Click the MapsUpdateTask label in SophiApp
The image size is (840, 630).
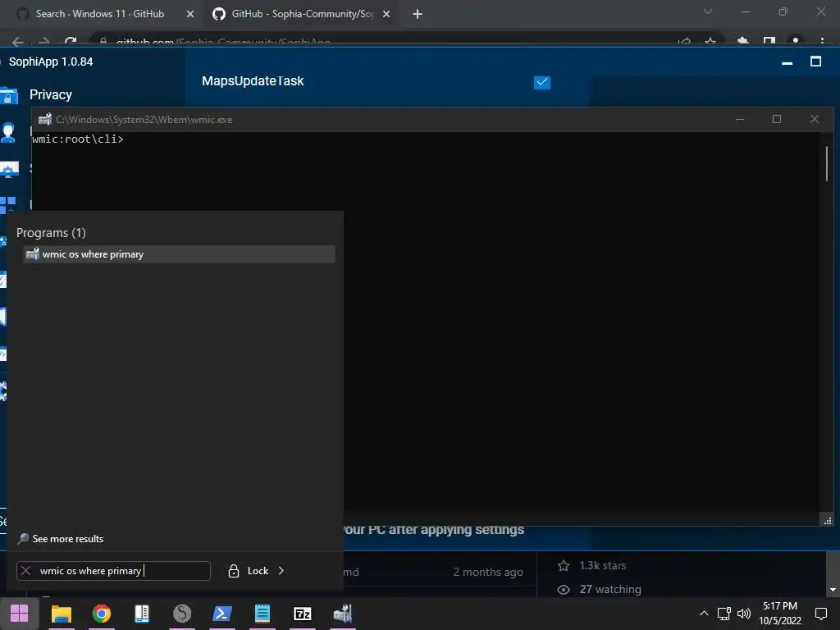click(253, 81)
